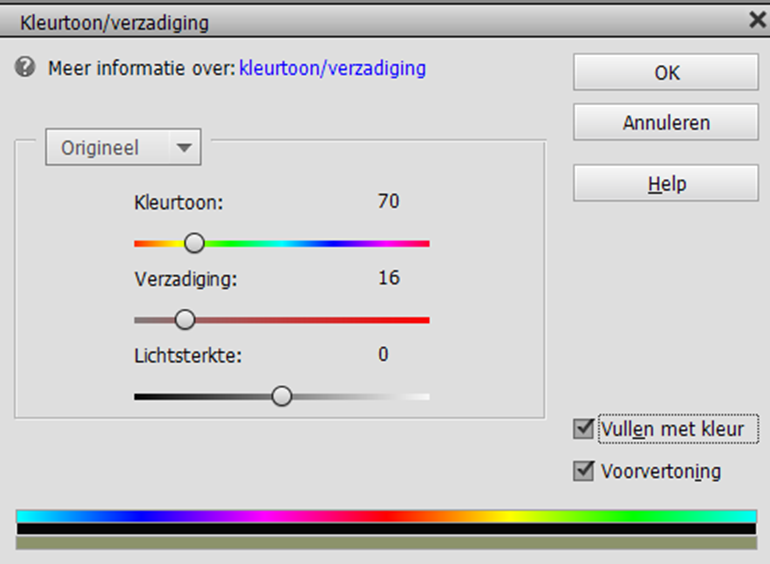Select the Verzadiging value field showing 16

point(388,278)
